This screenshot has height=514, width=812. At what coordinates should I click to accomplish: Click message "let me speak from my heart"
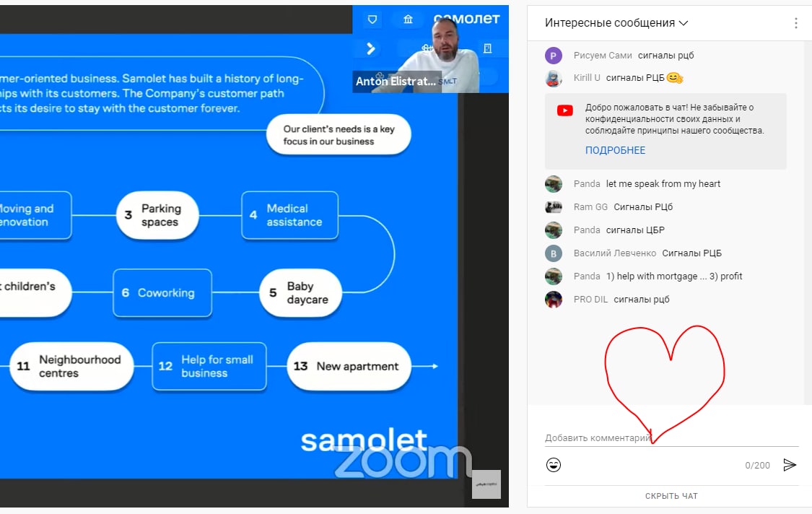(663, 184)
